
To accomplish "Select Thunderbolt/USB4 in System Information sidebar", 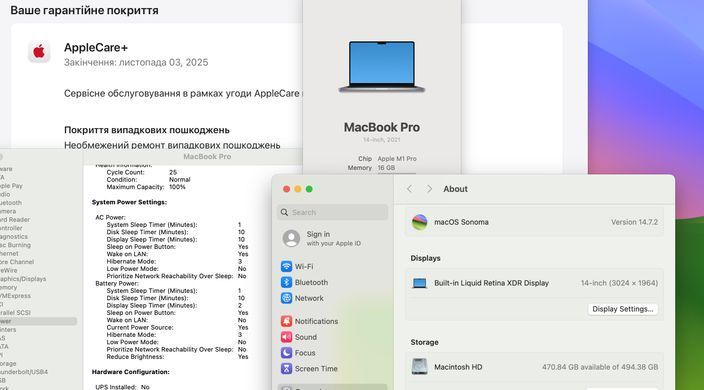I will tap(23, 372).
